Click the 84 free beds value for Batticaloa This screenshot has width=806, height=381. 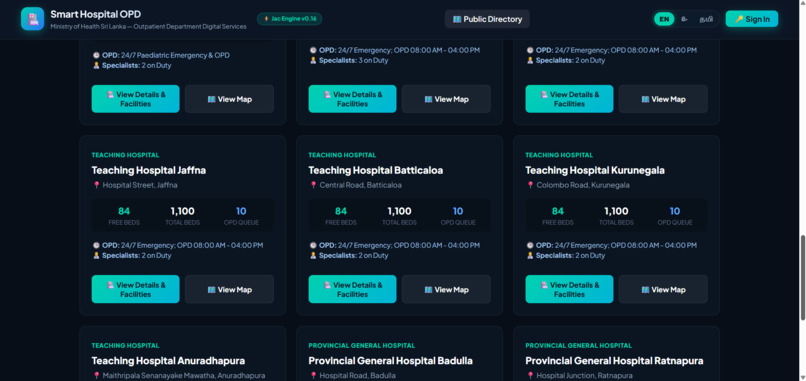[341, 211]
